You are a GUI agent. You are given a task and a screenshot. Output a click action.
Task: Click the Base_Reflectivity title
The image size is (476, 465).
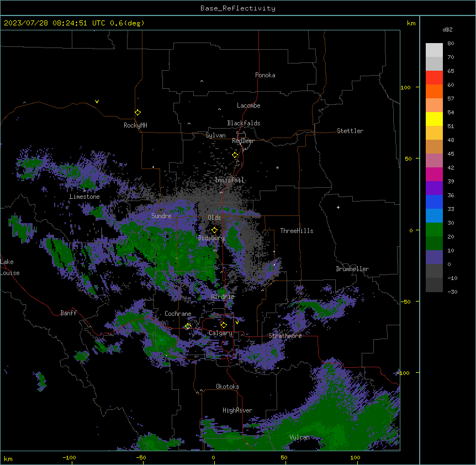coord(238,8)
